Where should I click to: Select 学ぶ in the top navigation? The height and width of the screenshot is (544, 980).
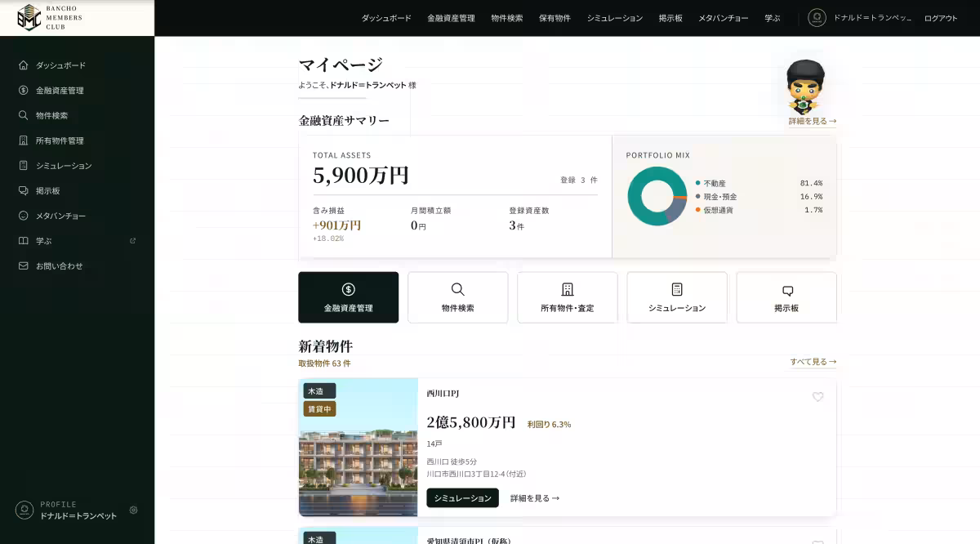click(773, 18)
